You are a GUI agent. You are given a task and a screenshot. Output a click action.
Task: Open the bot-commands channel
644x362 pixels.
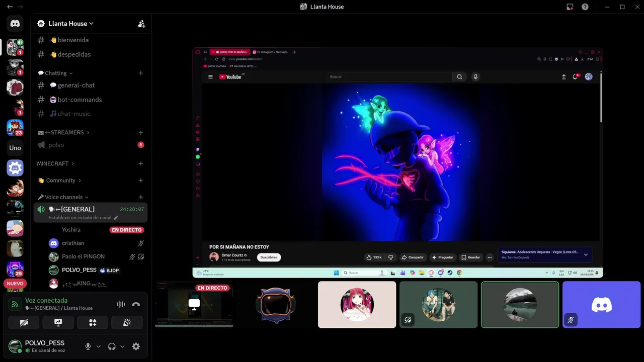(x=91, y=100)
